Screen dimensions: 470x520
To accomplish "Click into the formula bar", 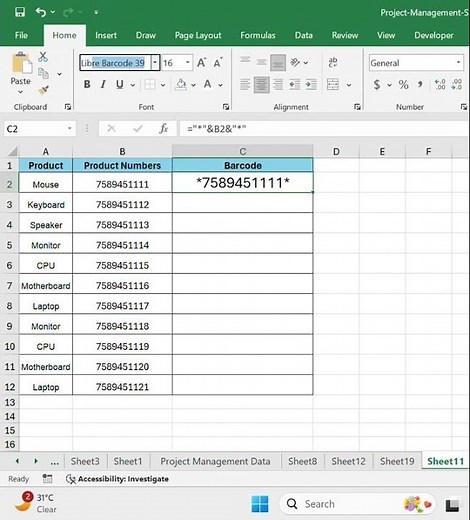I will (x=323, y=129).
